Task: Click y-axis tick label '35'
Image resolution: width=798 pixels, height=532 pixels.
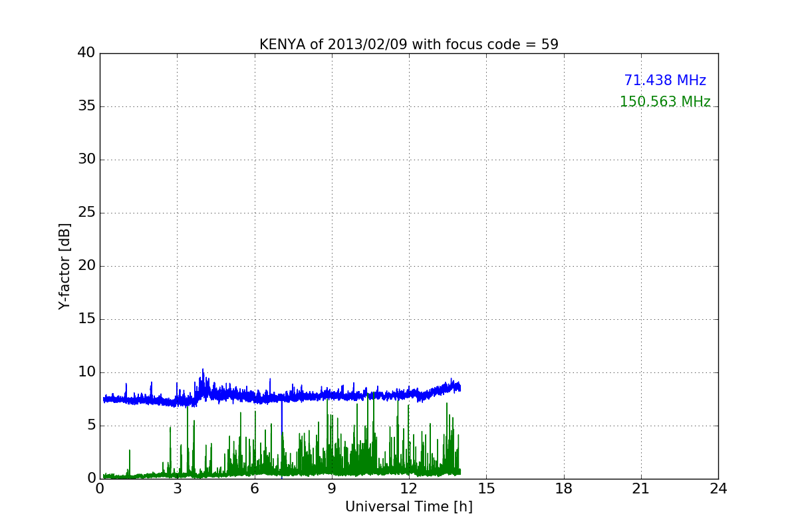Action: [x=86, y=106]
